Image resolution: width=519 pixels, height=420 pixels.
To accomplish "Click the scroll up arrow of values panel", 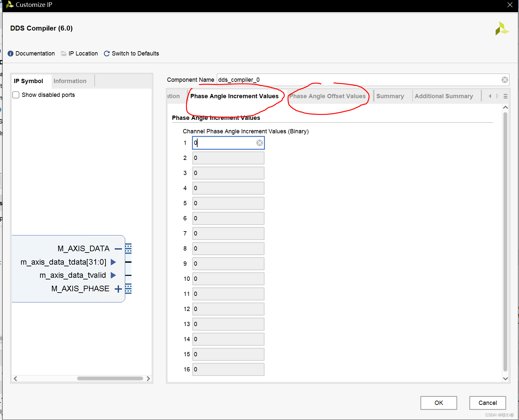I will [506, 107].
